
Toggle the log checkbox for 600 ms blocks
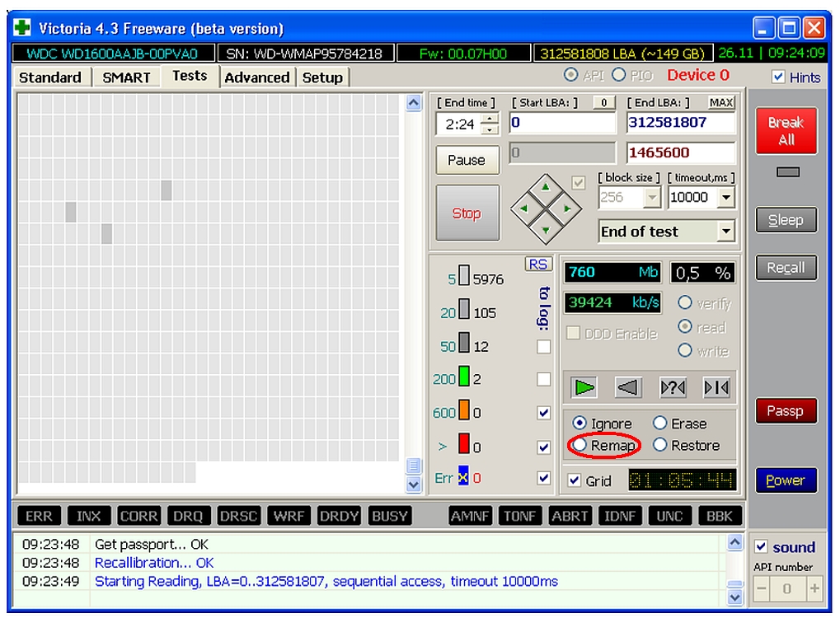[544, 412]
